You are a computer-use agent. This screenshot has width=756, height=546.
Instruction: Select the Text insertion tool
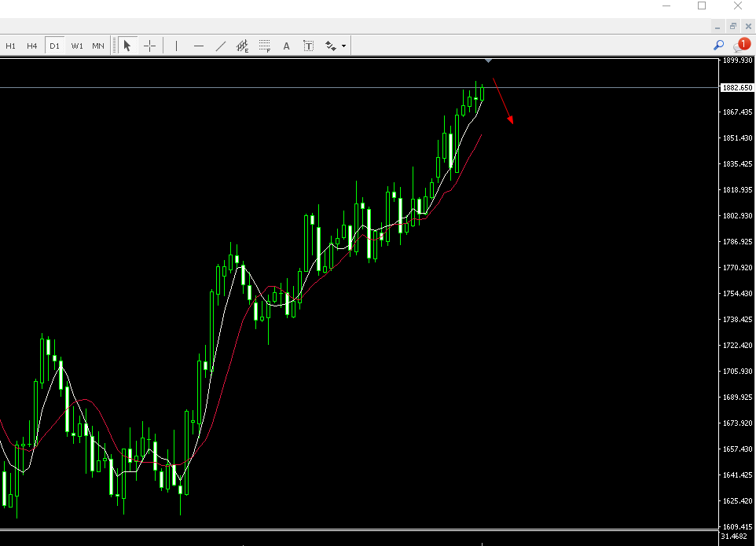pos(287,45)
